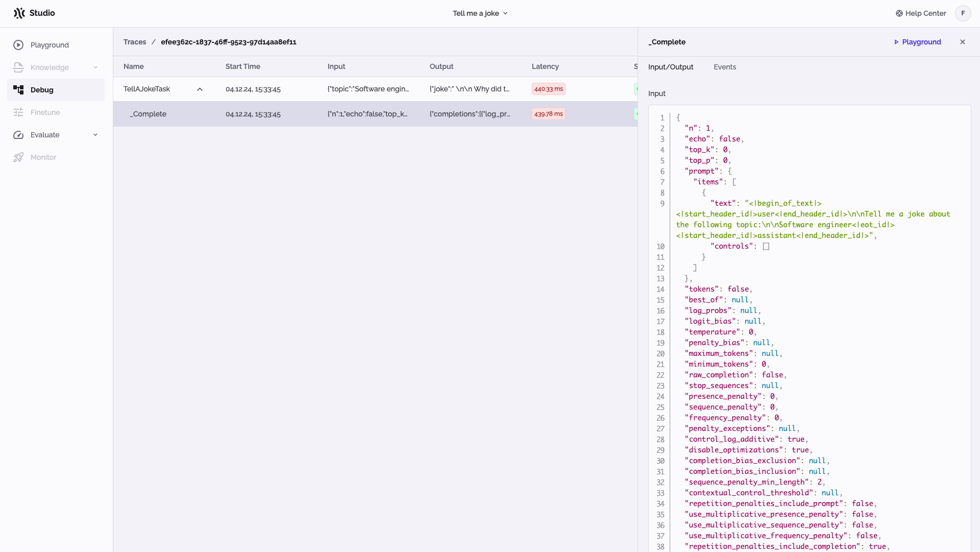This screenshot has height=552, width=980.
Task: Switch to the Events tab
Action: pyautogui.click(x=725, y=67)
